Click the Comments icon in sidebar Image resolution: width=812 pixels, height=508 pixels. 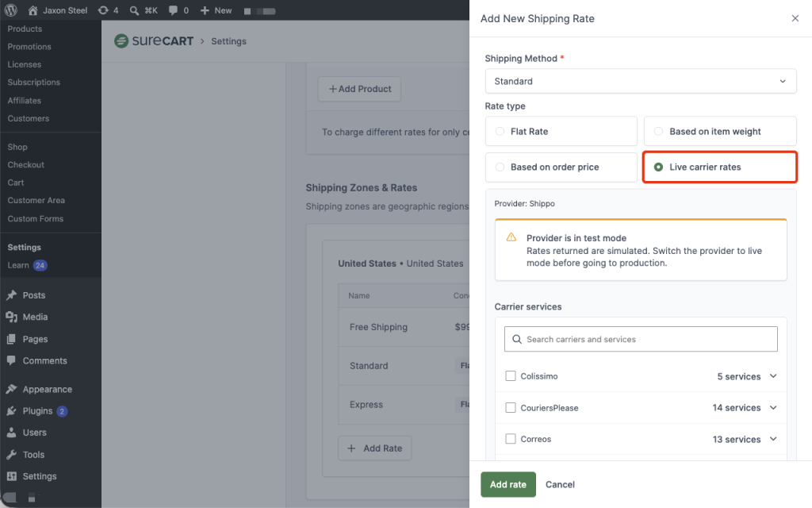tap(11, 361)
